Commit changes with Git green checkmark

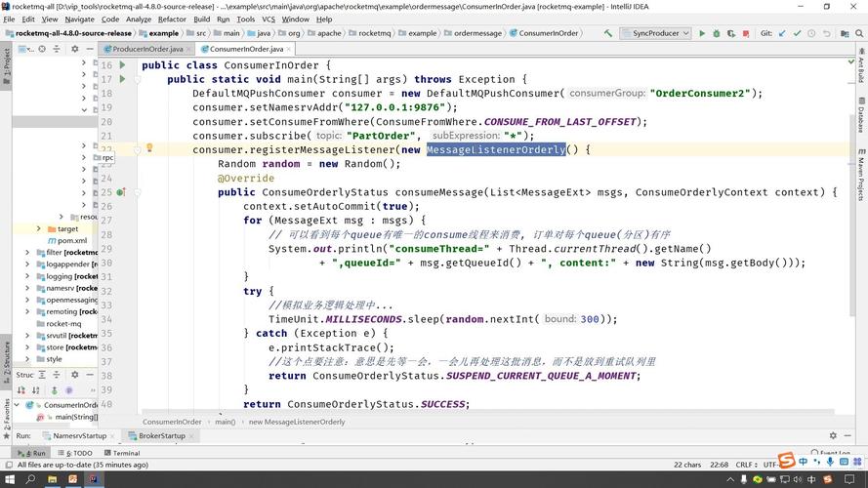pos(797,33)
